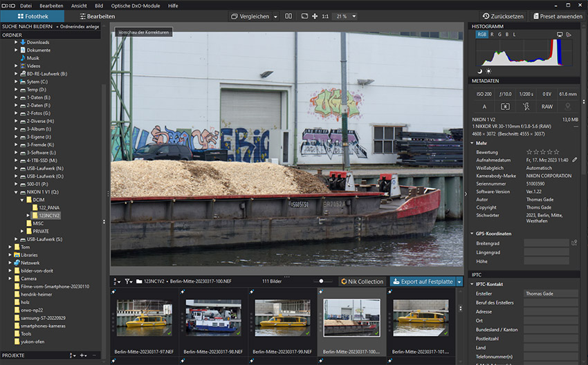Expand the 123NC1V2 folder in tree

pyautogui.click(x=28, y=215)
